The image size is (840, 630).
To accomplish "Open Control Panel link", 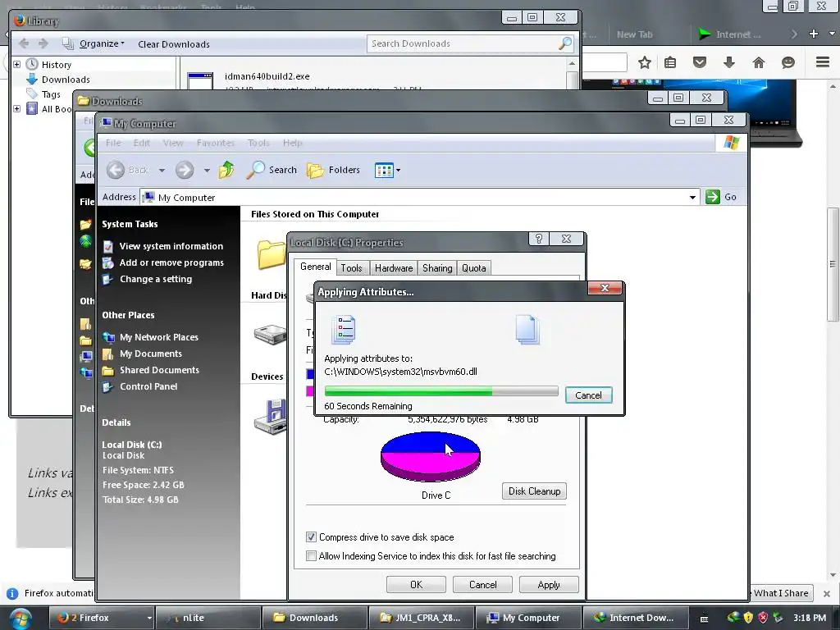I will point(148,386).
